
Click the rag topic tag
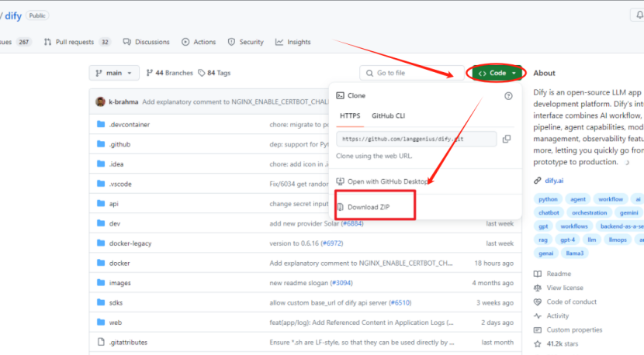pyautogui.click(x=543, y=240)
